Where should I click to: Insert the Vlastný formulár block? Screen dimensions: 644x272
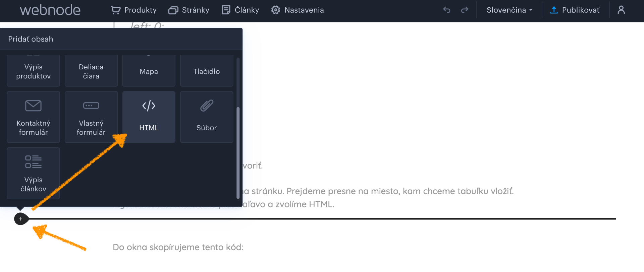(x=91, y=117)
